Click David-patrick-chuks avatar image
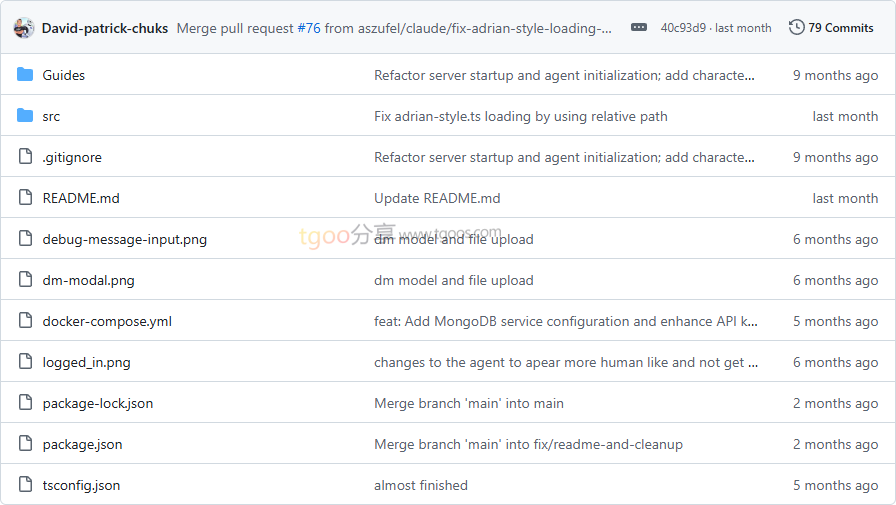Viewport: 896px width, 505px height. pyautogui.click(x=24, y=28)
